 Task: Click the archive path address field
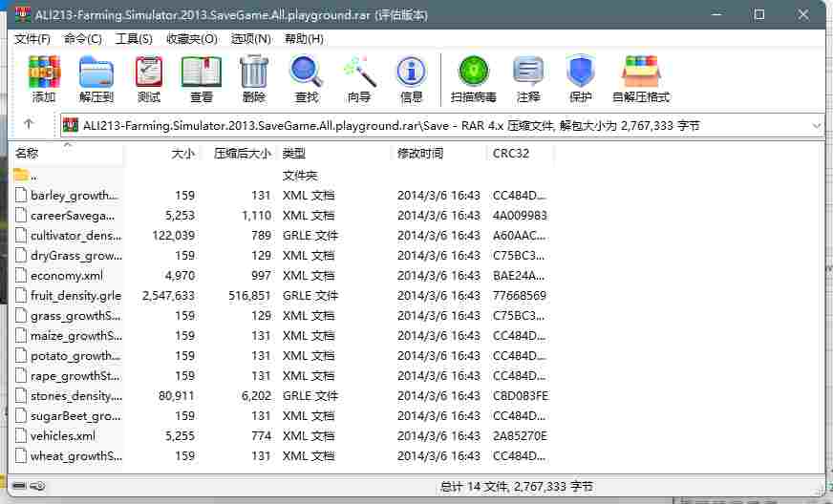click(441, 126)
